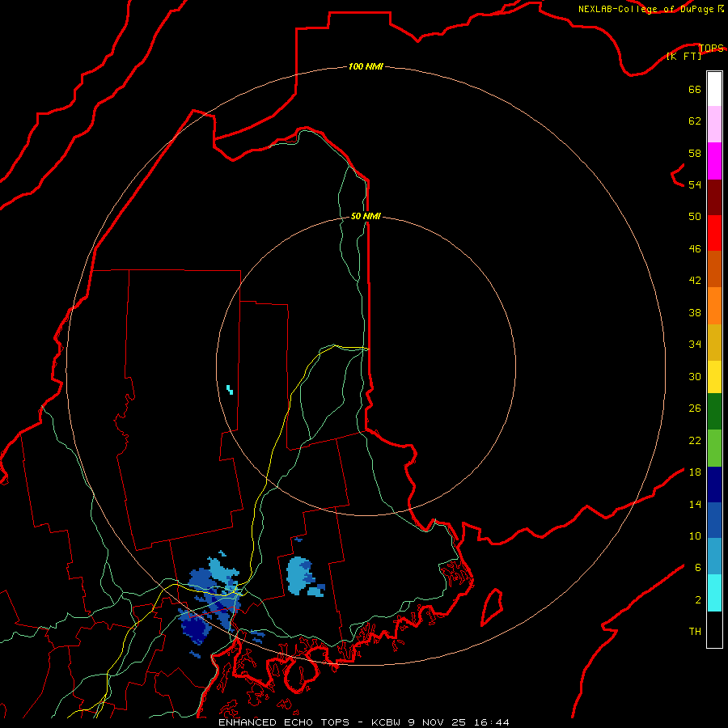728x728 pixels.
Task: Click the light green swatch between 22 and 18
Action: click(x=714, y=448)
